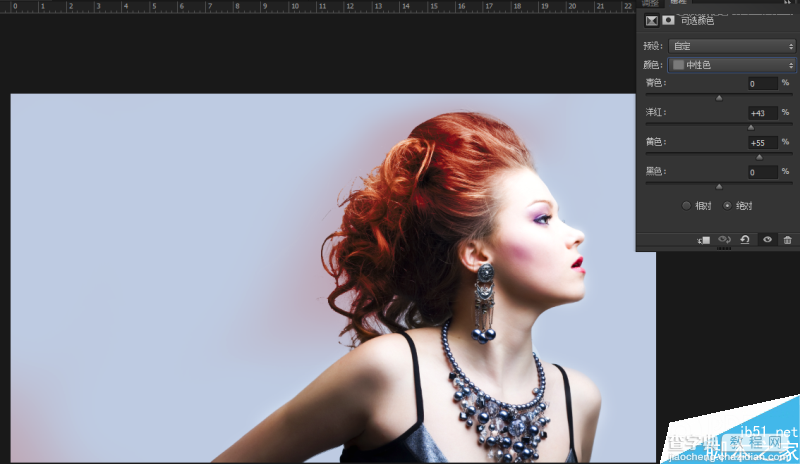The height and width of the screenshot is (464, 800).
Task: Open the 颜色 colors dropdown showing 中性色
Action: [x=732, y=65]
